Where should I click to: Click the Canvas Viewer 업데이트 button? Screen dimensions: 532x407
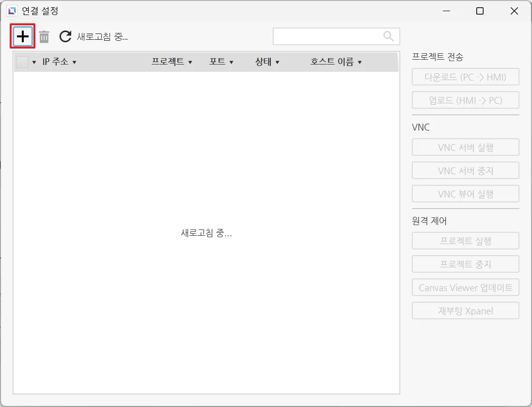click(x=465, y=287)
